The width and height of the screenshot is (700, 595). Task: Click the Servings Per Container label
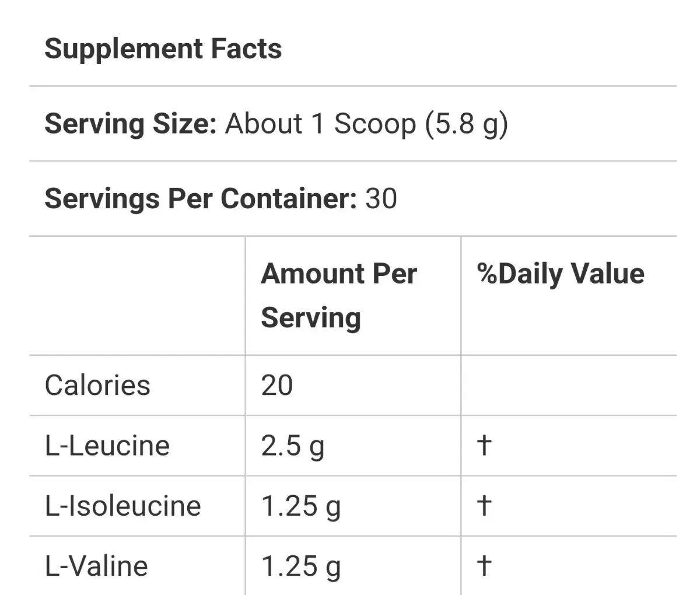201,198
